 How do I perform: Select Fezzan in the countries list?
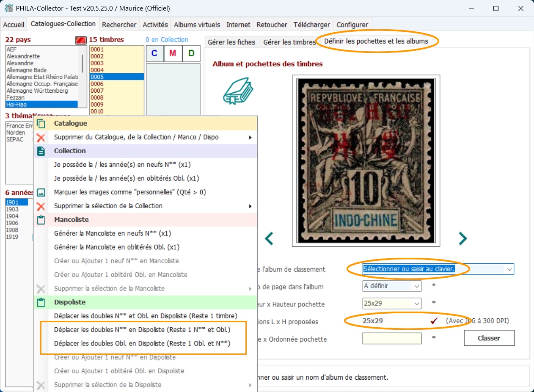[42, 97]
